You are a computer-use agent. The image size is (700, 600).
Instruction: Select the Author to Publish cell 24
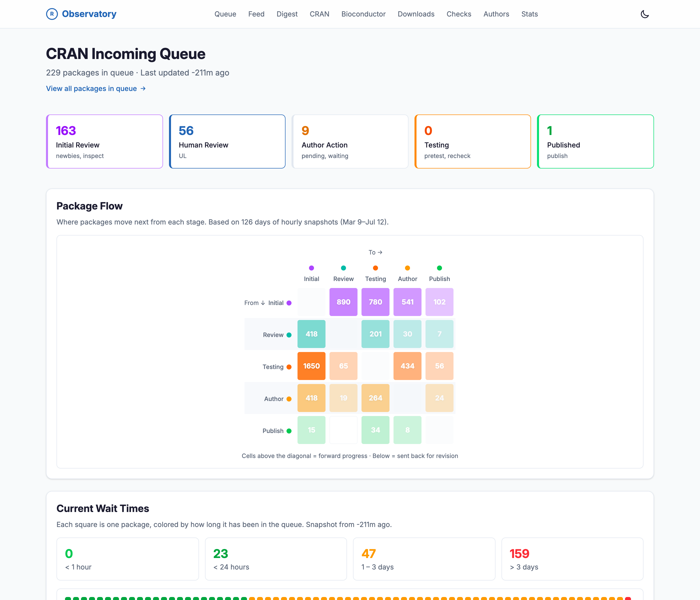pyautogui.click(x=439, y=398)
